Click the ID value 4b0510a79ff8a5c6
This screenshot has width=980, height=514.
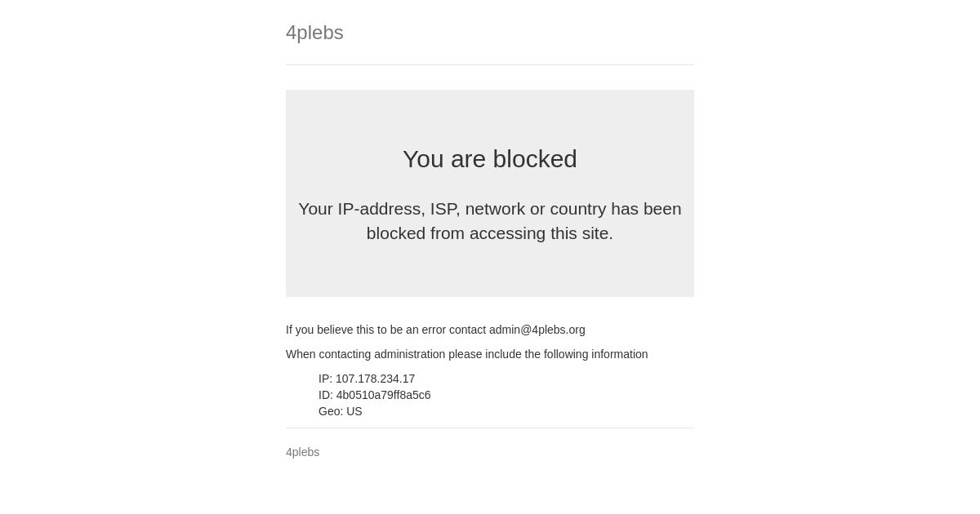[x=383, y=395]
